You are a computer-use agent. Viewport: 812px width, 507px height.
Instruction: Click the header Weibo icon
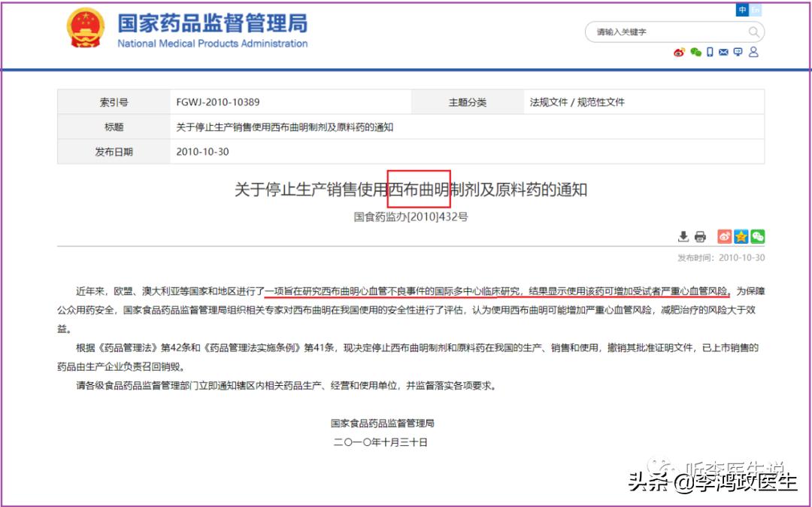pos(679,53)
